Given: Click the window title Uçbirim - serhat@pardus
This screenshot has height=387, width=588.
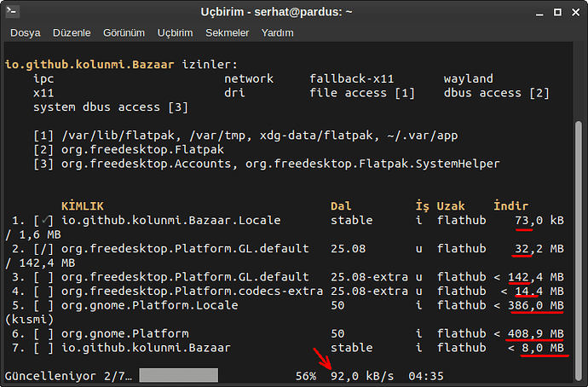Looking at the screenshot, I should click(x=276, y=12).
